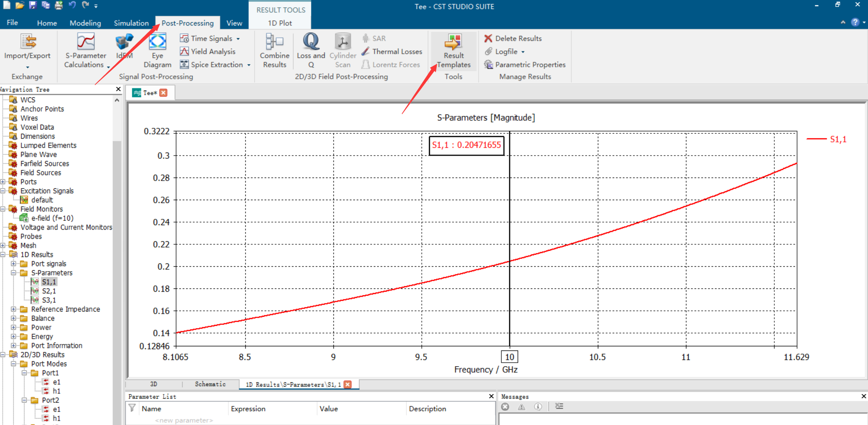The image size is (868, 425).
Task: Collapse the Excitation Signals node
Action: [3, 191]
